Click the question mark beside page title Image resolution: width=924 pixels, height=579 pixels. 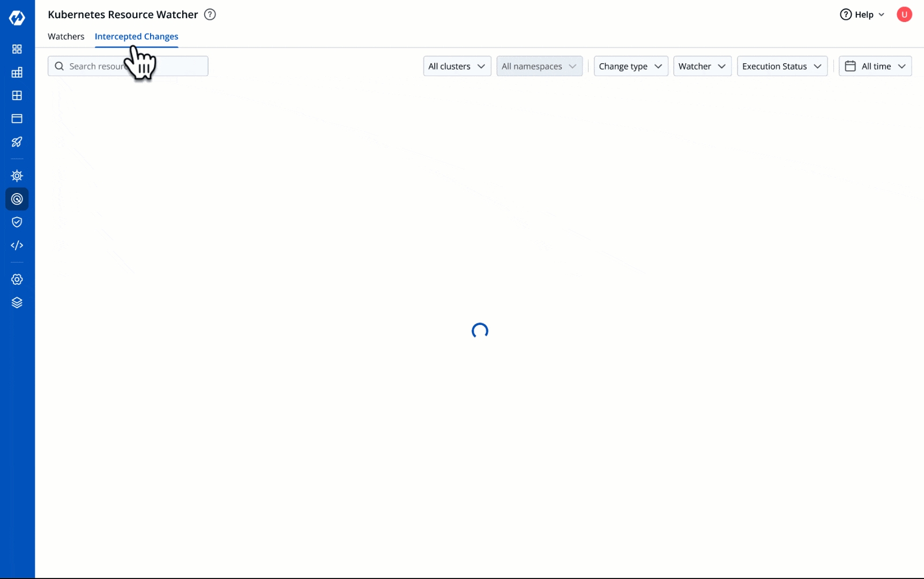(210, 14)
